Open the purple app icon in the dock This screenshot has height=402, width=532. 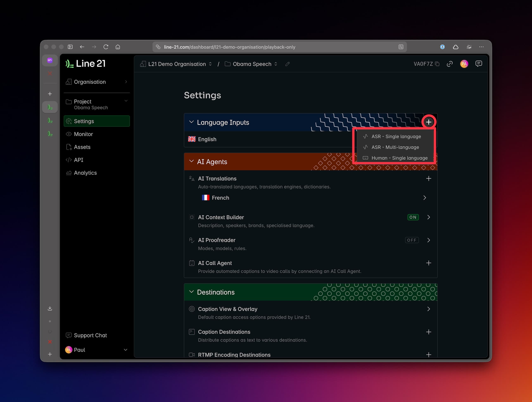[x=50, y=60]
